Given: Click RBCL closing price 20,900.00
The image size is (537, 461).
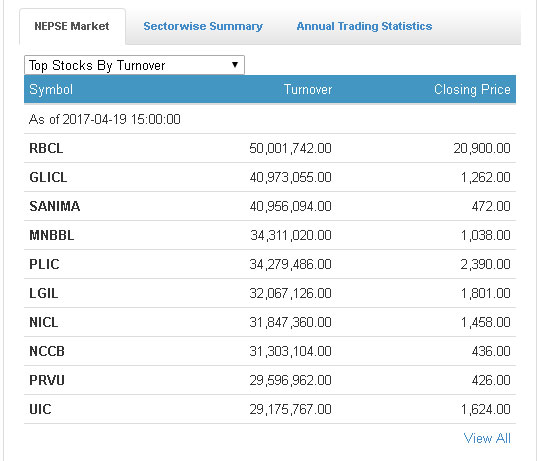Looking at the screenshot, I should [x=482, y=148].
